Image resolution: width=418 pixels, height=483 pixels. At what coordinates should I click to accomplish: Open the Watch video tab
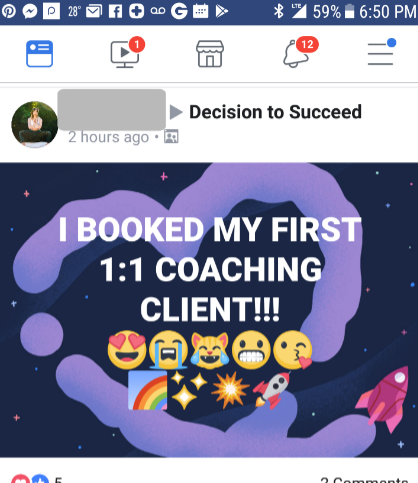click(127, 52)
